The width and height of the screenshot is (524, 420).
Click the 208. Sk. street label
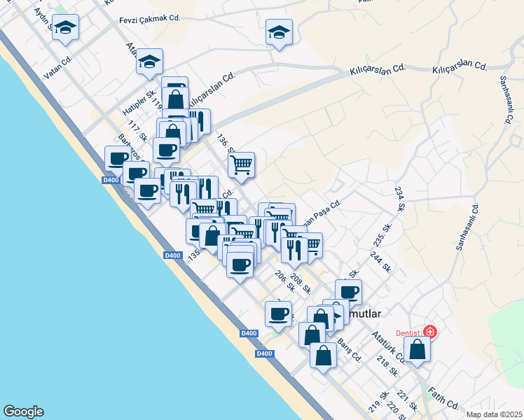tap(301, 284)
